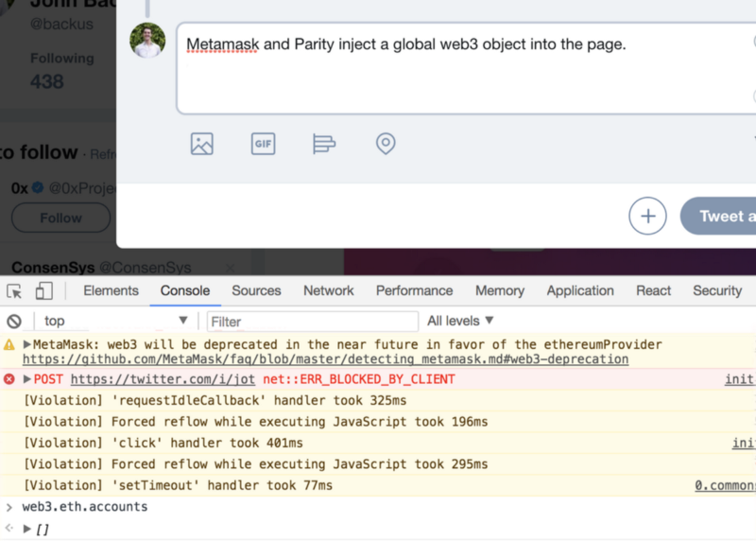Expand the empty array result
756x541 pixels.
[27, 529]
